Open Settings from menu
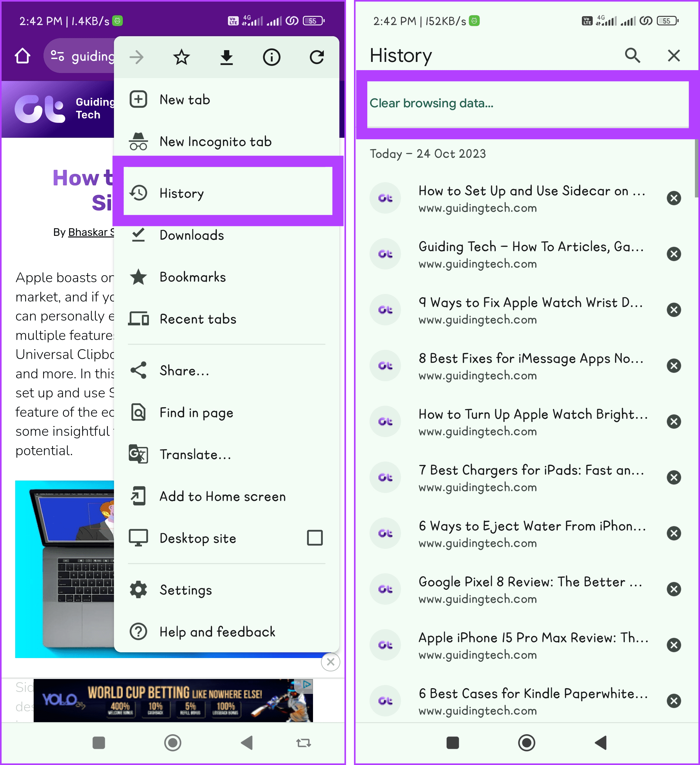Viewport: 700px width, 765px height. tap(226, 590)
